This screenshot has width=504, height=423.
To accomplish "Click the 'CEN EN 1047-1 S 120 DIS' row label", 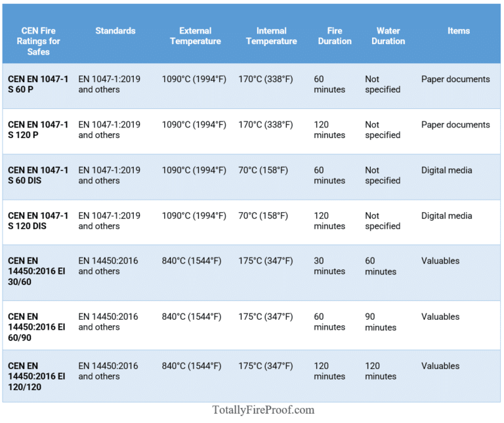I will pos(38,221).
